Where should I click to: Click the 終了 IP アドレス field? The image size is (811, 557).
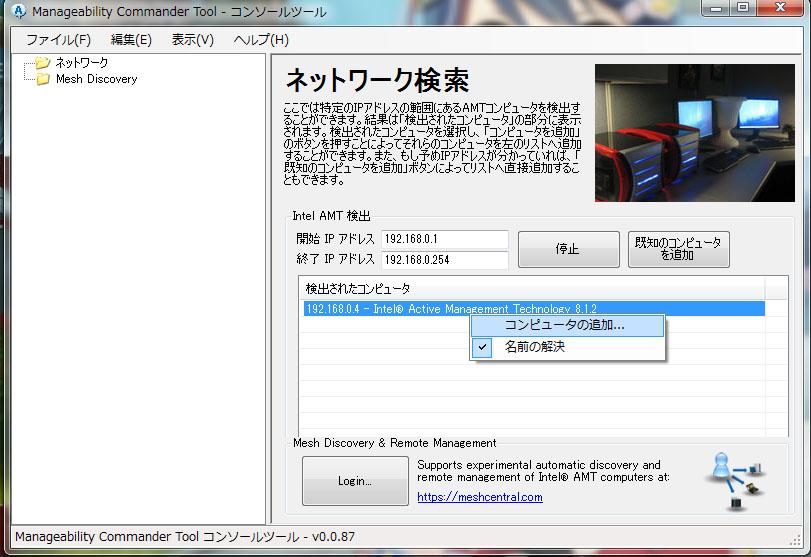pyautogui.click(x=445, y=260)
